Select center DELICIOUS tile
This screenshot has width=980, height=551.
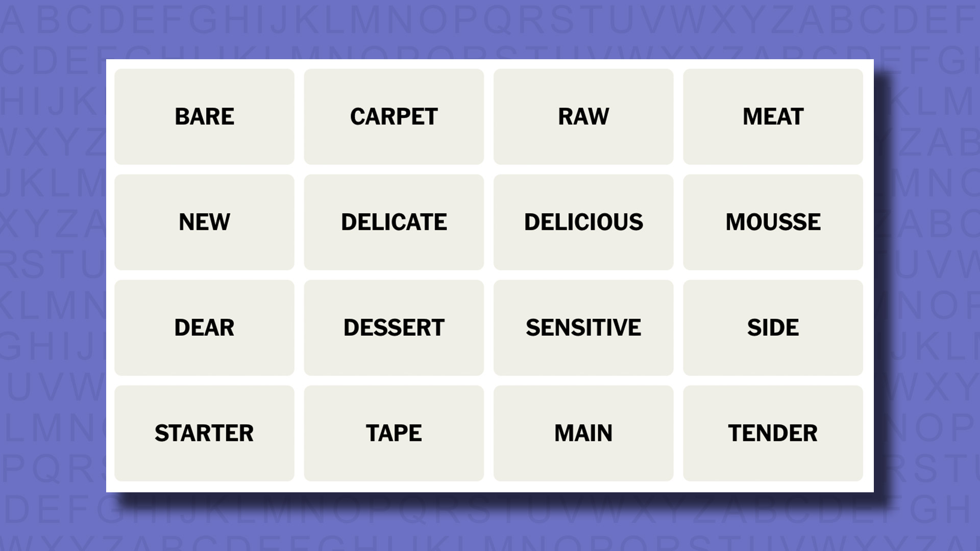coord(583,222)
